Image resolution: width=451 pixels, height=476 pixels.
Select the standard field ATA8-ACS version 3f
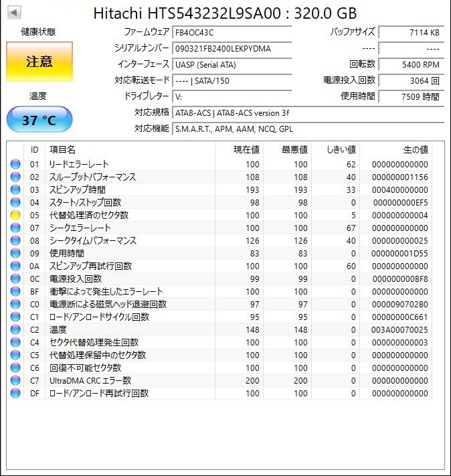coord(308,113)
